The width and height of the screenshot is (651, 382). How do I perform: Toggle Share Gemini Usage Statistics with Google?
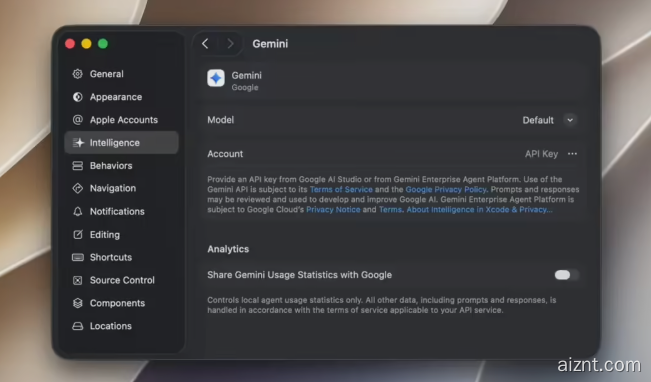coord(566,275)
